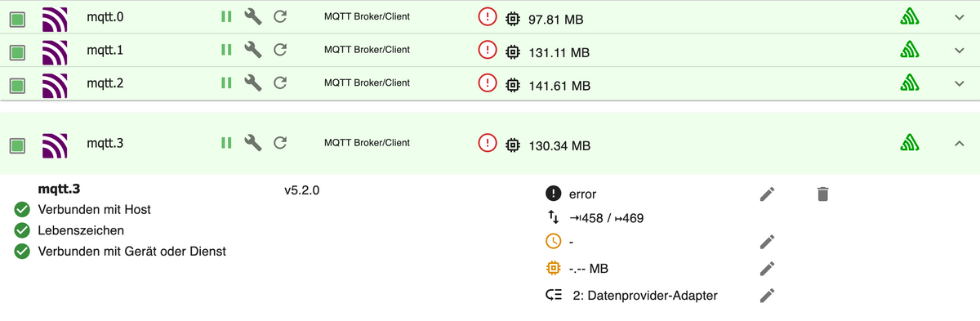Expand the mqtt.1 row chevron
Screen dimensions: 980x321
coord(960,50)
